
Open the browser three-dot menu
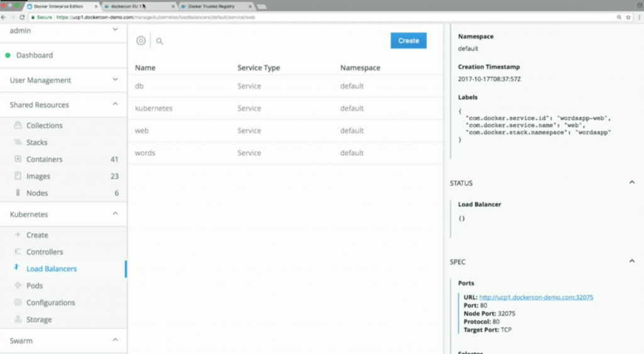pos(639,17)
